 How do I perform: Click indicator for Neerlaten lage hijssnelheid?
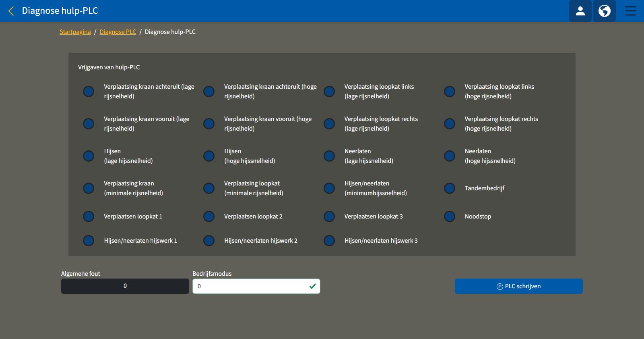tap(329, 156)
